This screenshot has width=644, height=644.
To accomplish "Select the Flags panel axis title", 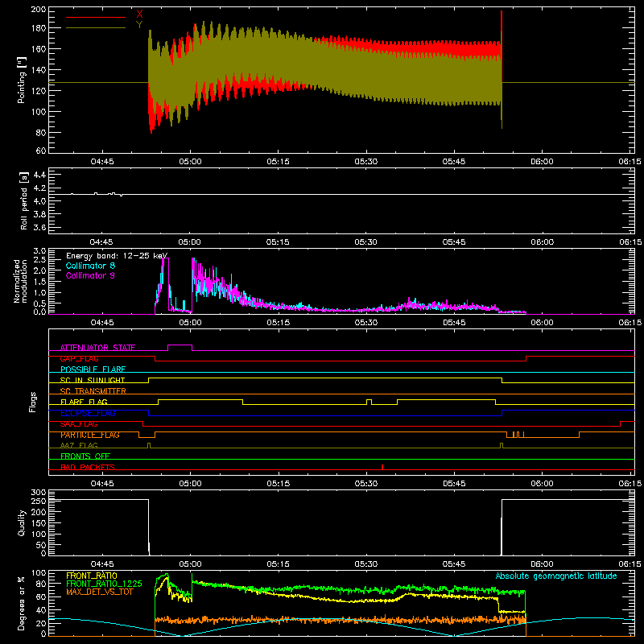I will (x=33, y=402).
